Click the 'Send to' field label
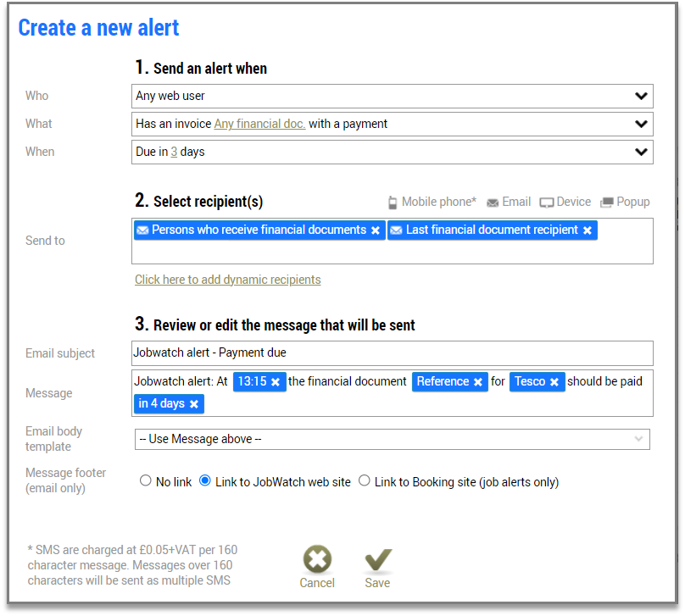 click(45, 241)
